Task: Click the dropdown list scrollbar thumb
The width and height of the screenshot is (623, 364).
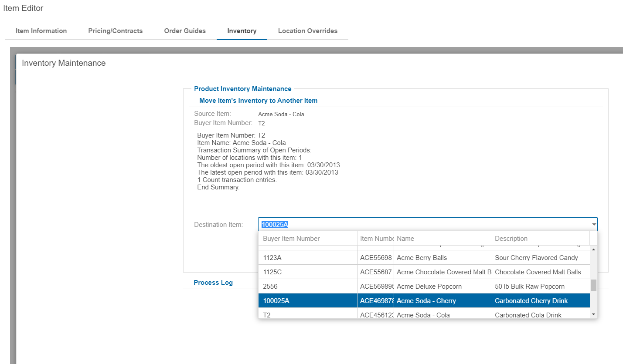Action: pos(593,285)
